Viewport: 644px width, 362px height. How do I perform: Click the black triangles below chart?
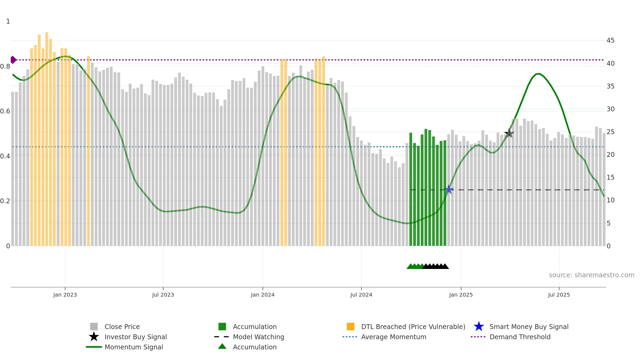coord(435,266)
